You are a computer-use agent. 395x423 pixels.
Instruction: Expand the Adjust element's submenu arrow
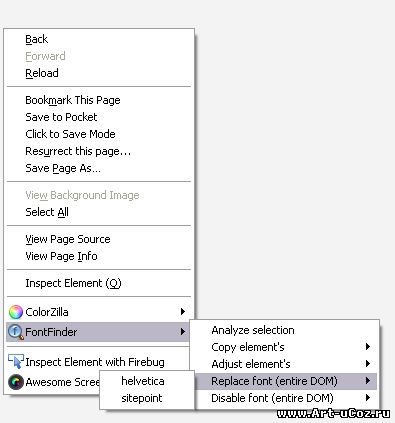coord(368,364)
